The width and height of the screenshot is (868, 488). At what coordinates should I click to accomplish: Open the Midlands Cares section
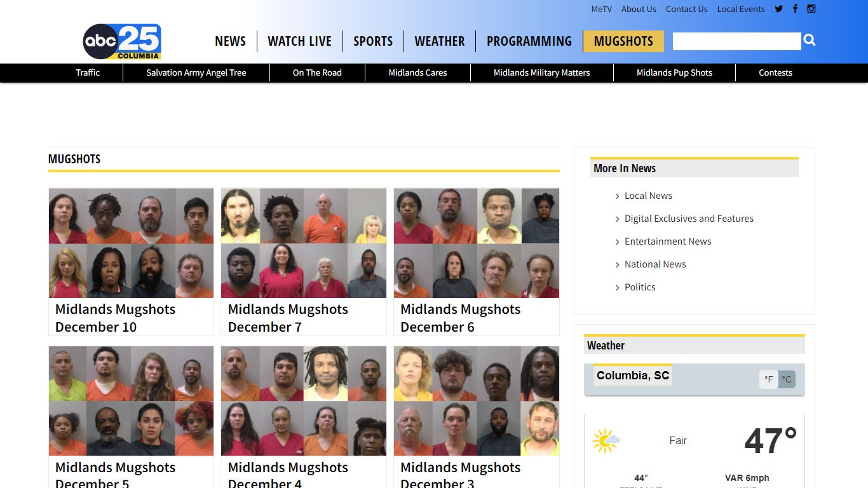click(x=417, y=72)
